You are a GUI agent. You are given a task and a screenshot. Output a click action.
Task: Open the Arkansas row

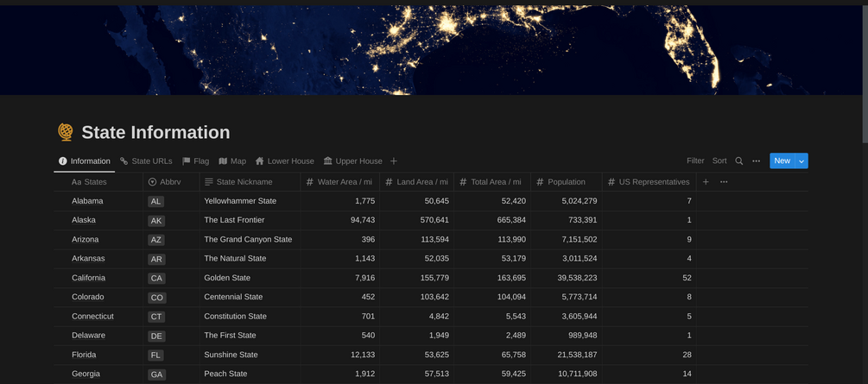coord(88,258)
